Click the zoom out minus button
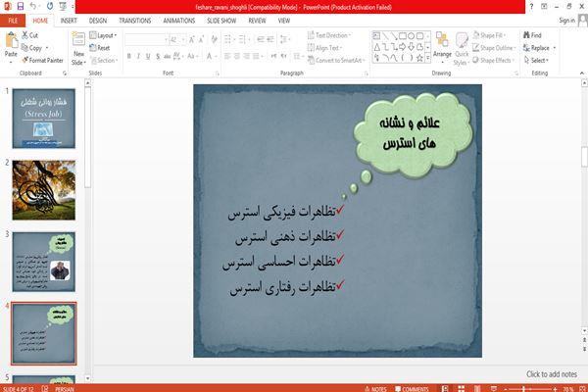This screenshot has width=588, height=392. tap(505, 389)
